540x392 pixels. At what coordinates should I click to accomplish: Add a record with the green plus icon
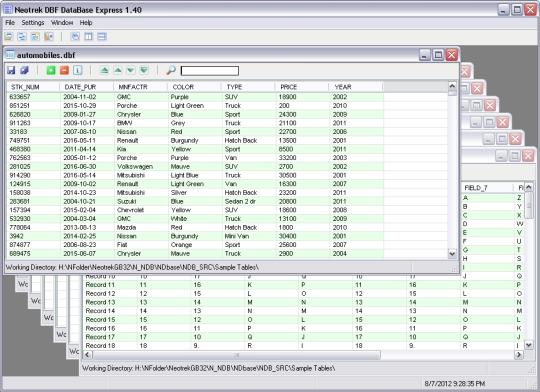pyautogui.click(x=51, y=71)
